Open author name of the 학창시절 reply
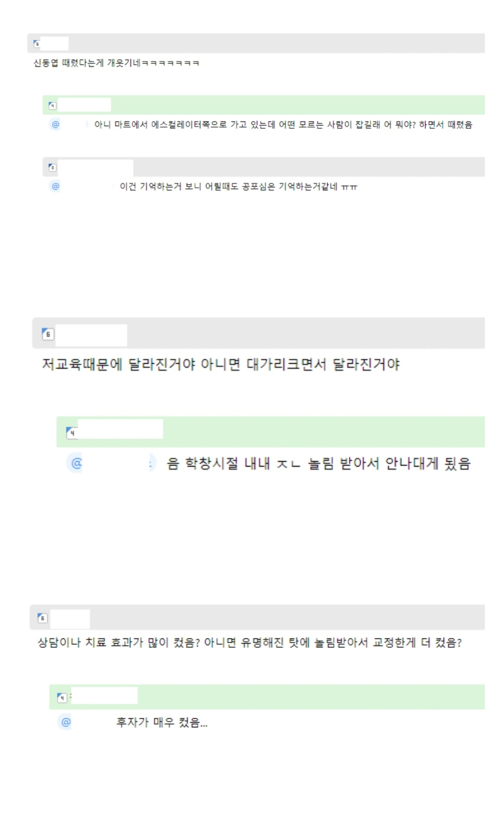Image resolution: width=504 pixels, height=813 pixels. [120, 430]
